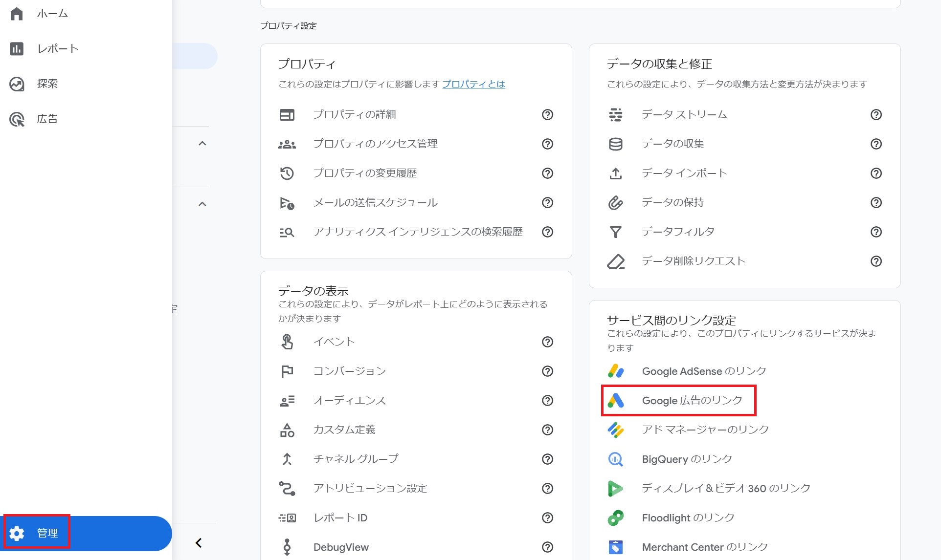Collapse the left navigation panel arrow
Viewport: 941px width, 560px height.
198,542
